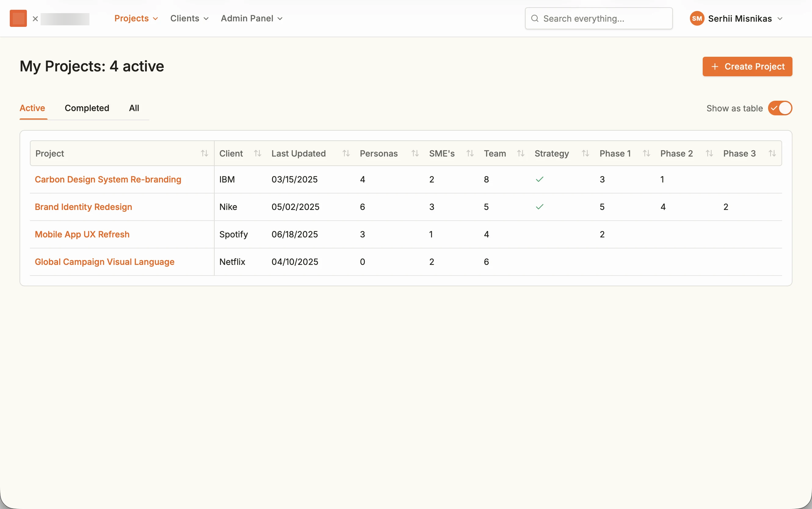Click the Netflix client cell
This screenshot has height=509, width=812.
pyautogui.click(x=232, y=262)
